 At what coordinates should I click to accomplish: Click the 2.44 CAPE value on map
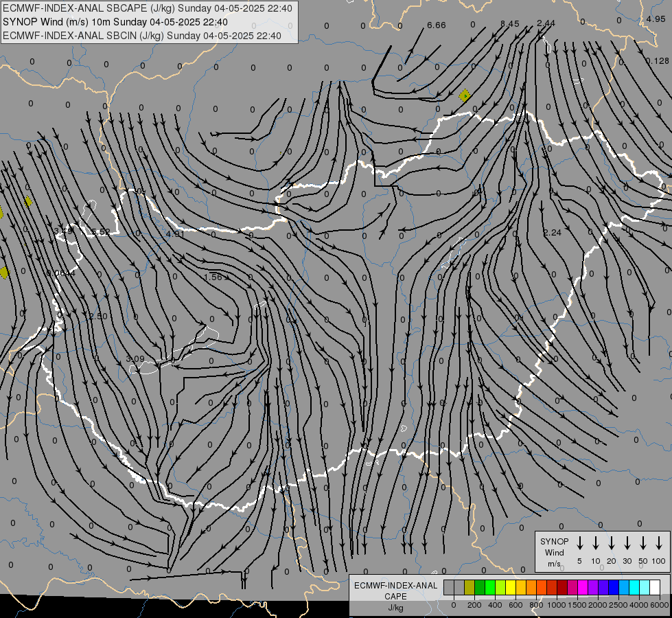tap(546, 23)
